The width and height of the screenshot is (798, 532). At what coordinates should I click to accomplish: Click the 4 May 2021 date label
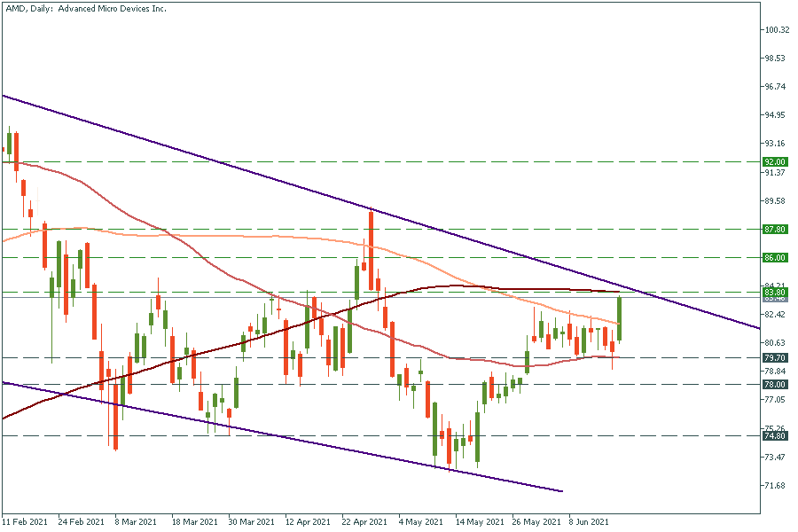[x=420, y=522]
